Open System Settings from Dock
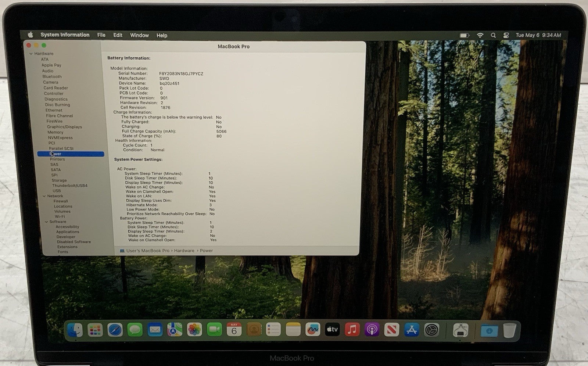Screen dimensions: 588x366 432,330
